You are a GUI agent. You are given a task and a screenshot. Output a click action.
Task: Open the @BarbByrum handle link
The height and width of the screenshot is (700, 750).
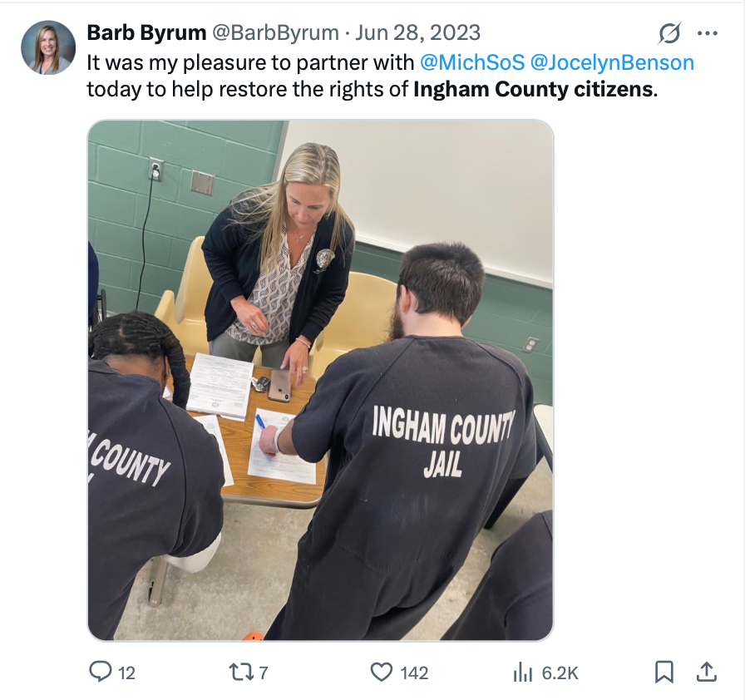pyautogui.click(x=275, y=33)
